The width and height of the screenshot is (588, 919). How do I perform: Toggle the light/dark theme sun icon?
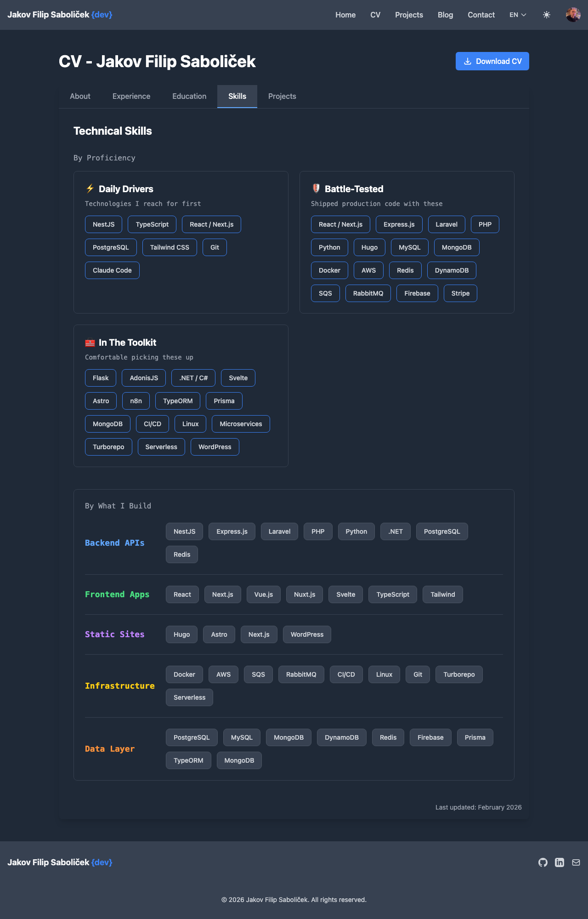(x=546, y=15)
